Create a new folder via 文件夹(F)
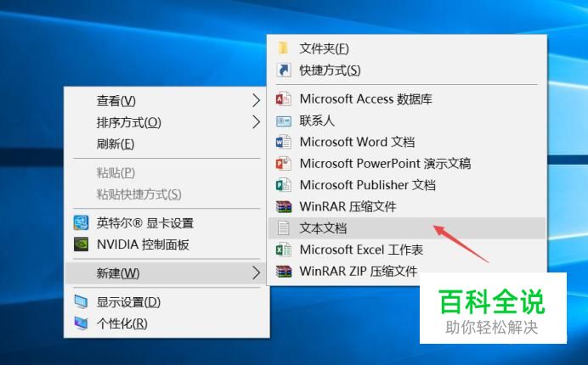Viewport: 588px width, 365px height. tap(407, 48)
